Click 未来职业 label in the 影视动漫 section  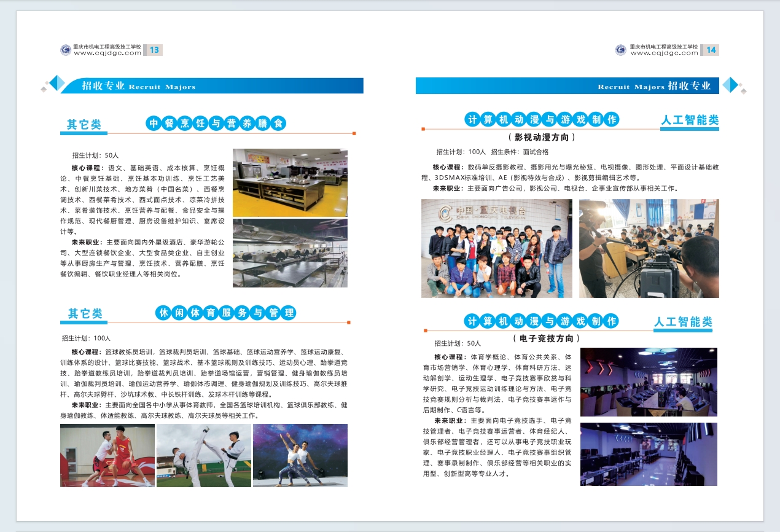pos(449,188)
